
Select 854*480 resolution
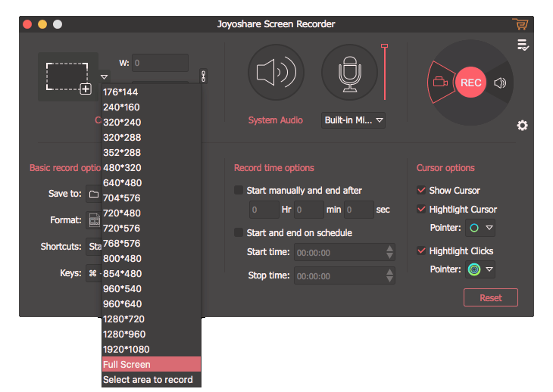click(152, 274)
